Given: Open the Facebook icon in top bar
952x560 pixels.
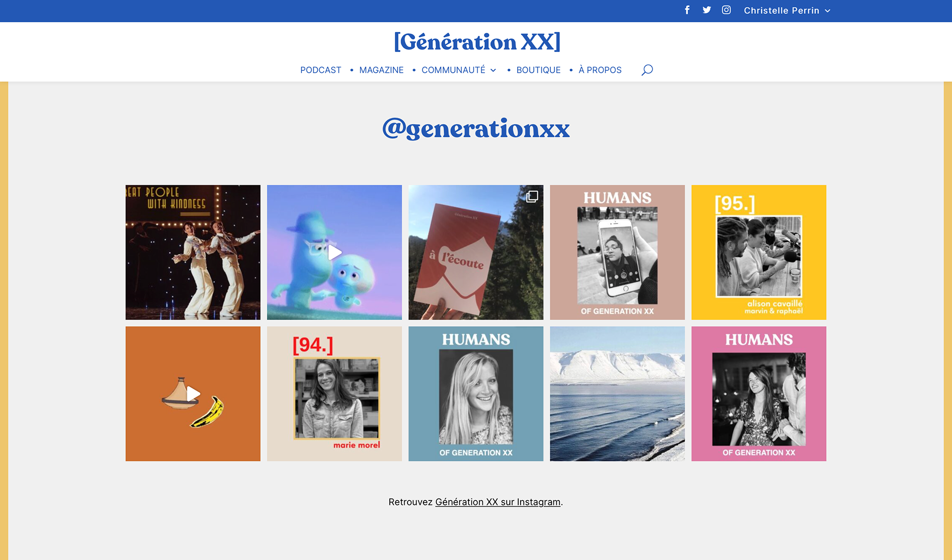Looking at the screenshot, I should [x=687, y=10].
